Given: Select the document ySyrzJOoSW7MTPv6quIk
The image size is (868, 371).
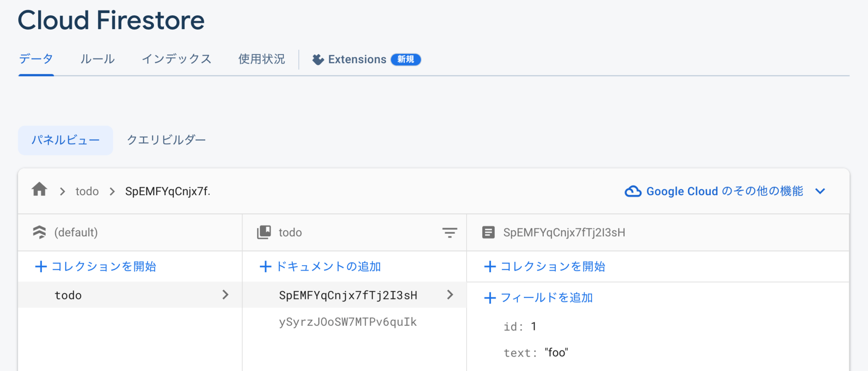Looking at the screenshot, I should click(348, 321).
